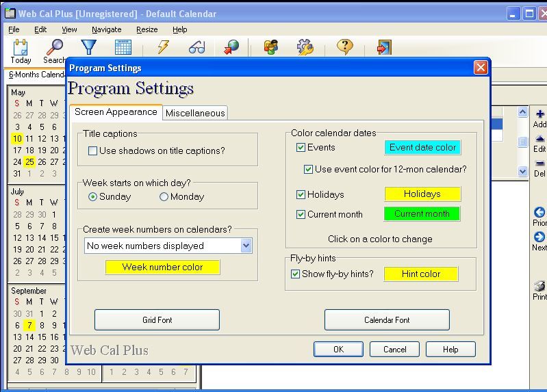547x392 pixels.
Task: Open the View menu
Action: point(69,29)
